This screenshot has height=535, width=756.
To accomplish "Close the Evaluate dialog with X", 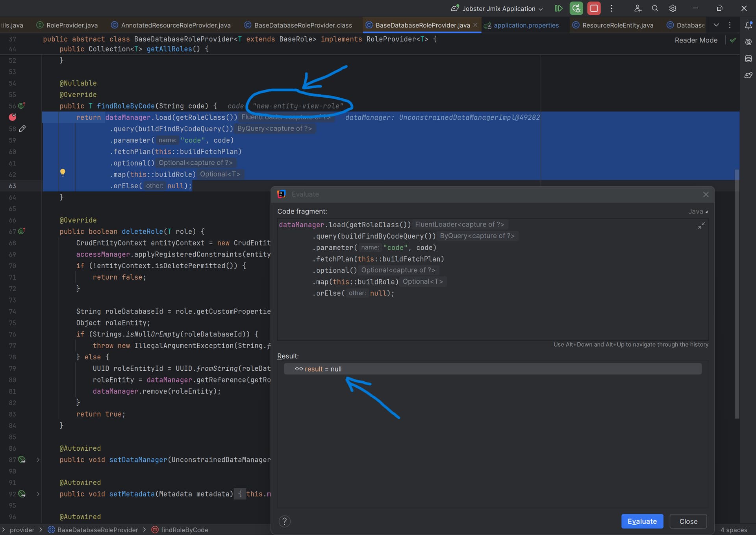I will click(x=706, y=195).
